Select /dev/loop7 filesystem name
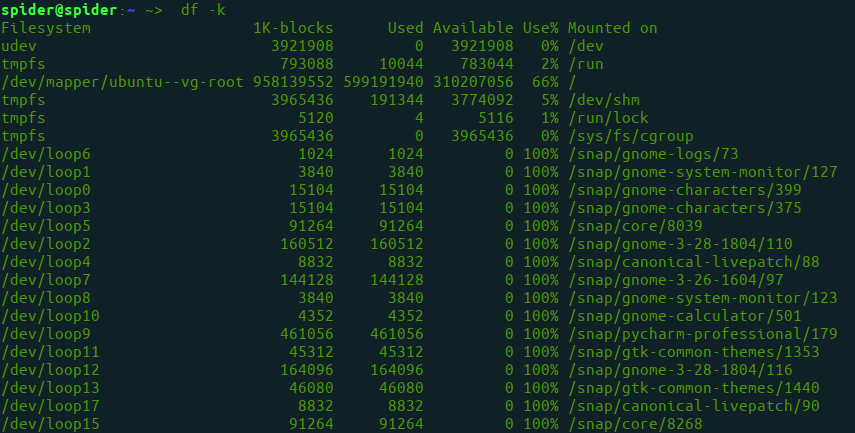This screenshot has width=855, height=433. pos(46,280)
